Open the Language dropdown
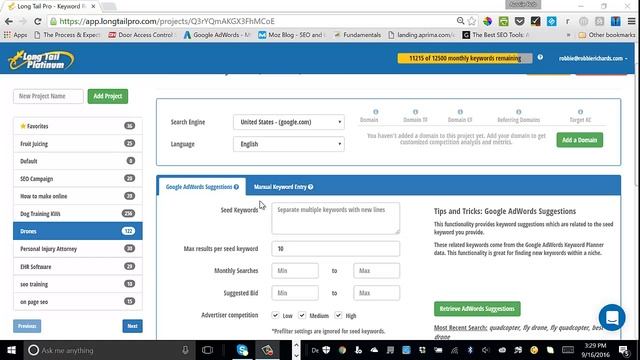 (289, 144)
